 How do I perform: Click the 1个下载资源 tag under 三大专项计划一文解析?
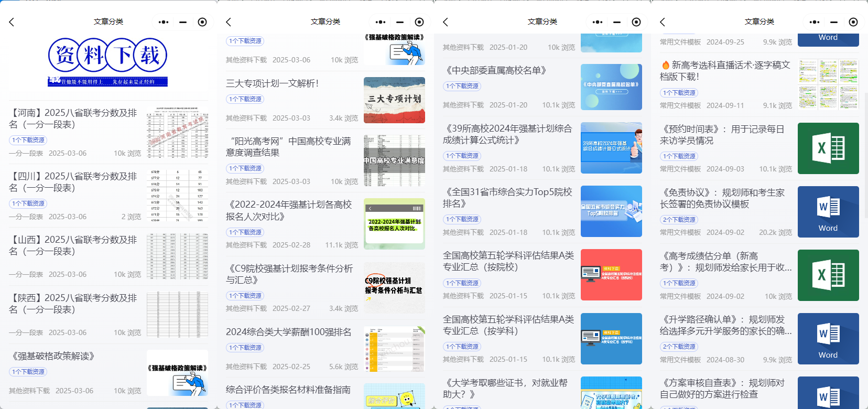(245, 99)
